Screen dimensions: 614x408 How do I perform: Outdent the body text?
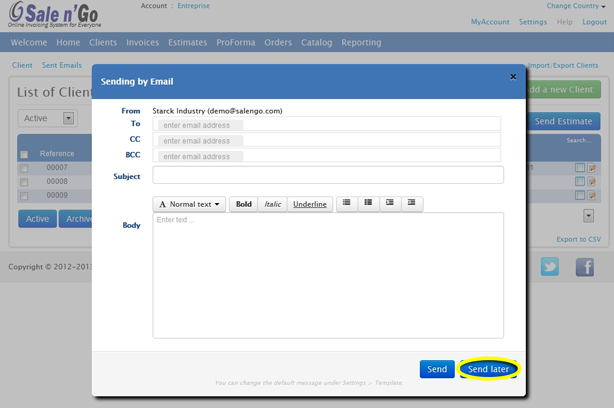pyautogui.click(x=390, y=204)
